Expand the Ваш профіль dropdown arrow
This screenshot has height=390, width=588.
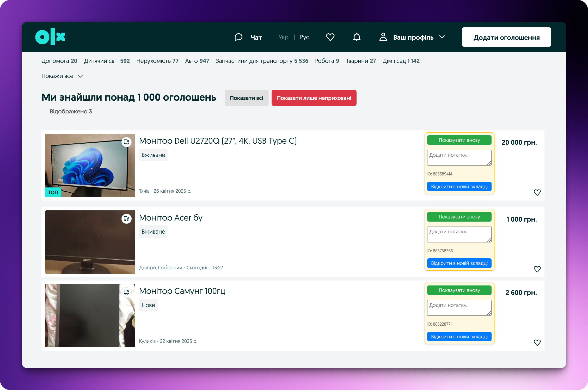442,37
